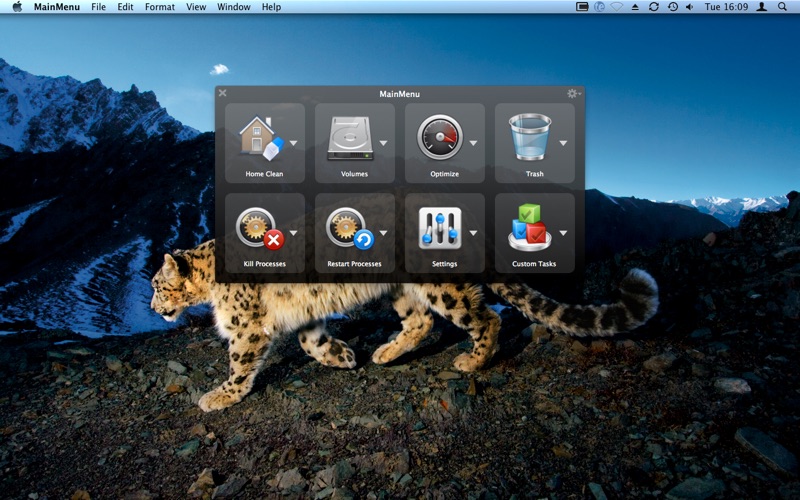Select the Volumes hard drive icon

(x=351, y=138)
